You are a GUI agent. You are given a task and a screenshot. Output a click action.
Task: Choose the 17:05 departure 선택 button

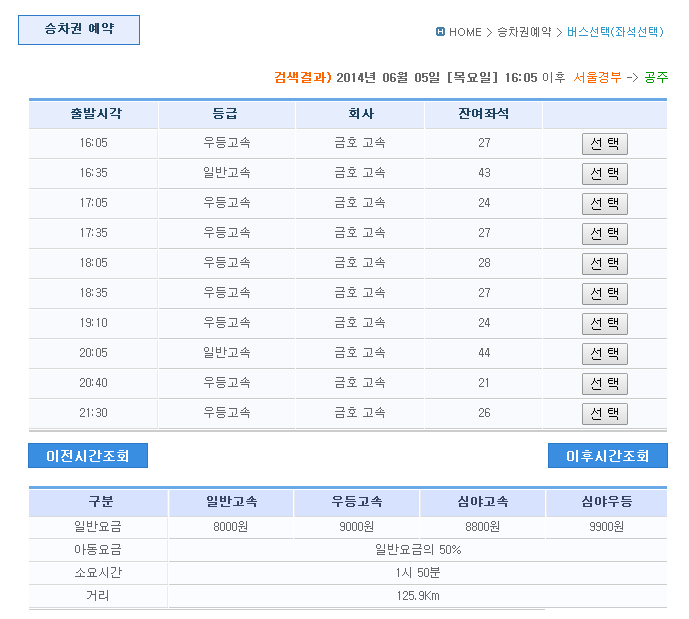(605, 204)
